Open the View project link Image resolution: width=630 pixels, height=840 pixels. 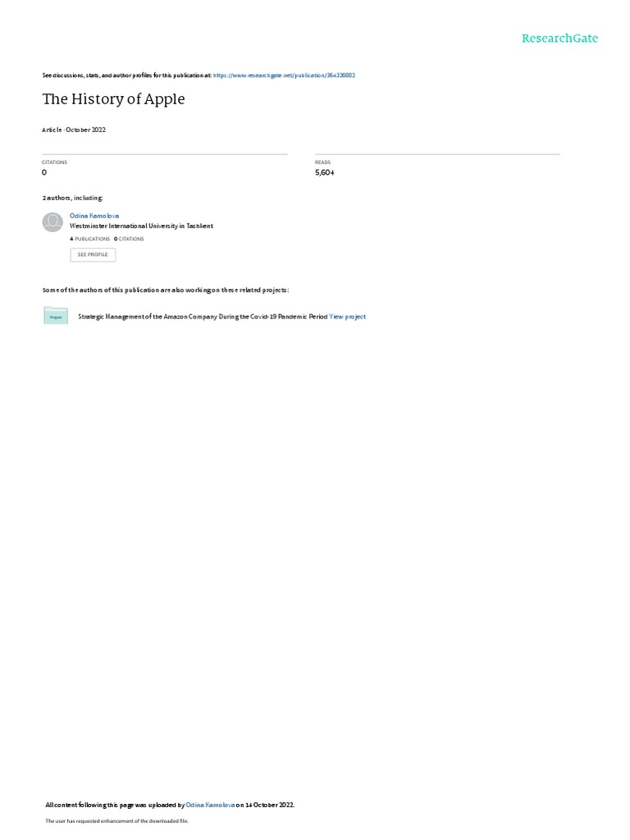347,317
